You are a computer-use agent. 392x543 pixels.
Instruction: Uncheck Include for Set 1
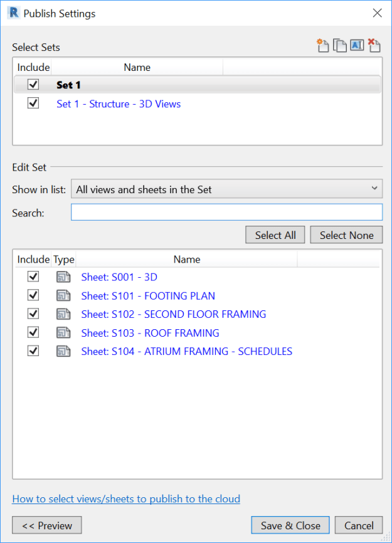click(x=33, y=84)
